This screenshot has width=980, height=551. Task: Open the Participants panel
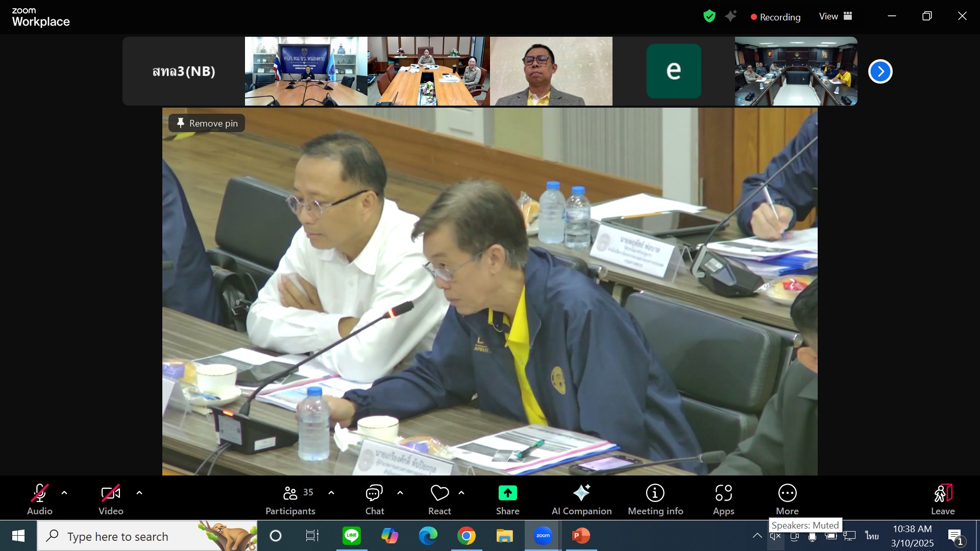click(x=290, y=499)
